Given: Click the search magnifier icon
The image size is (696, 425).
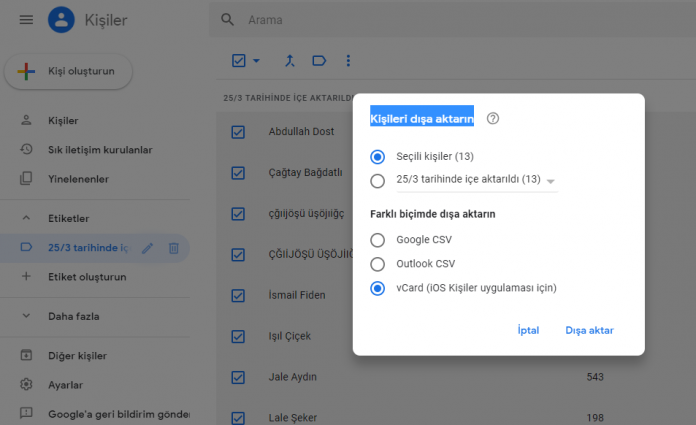Looking at the screenshot, I should [x=228, y=20].
